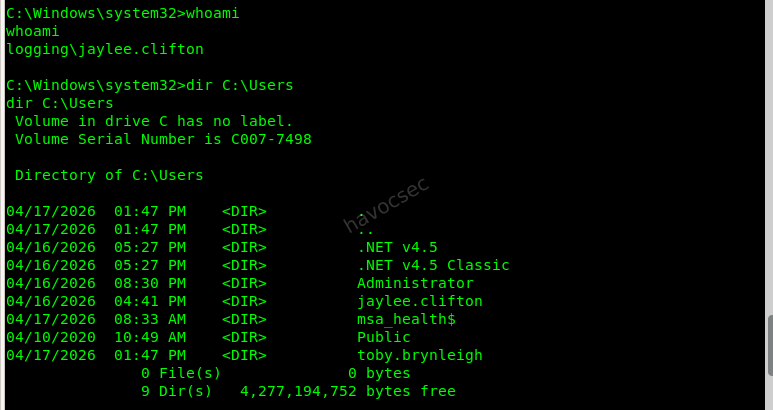The image size is (773, 410).
Task: Click the msa_health$ directory name
Action: coord(406,319)
